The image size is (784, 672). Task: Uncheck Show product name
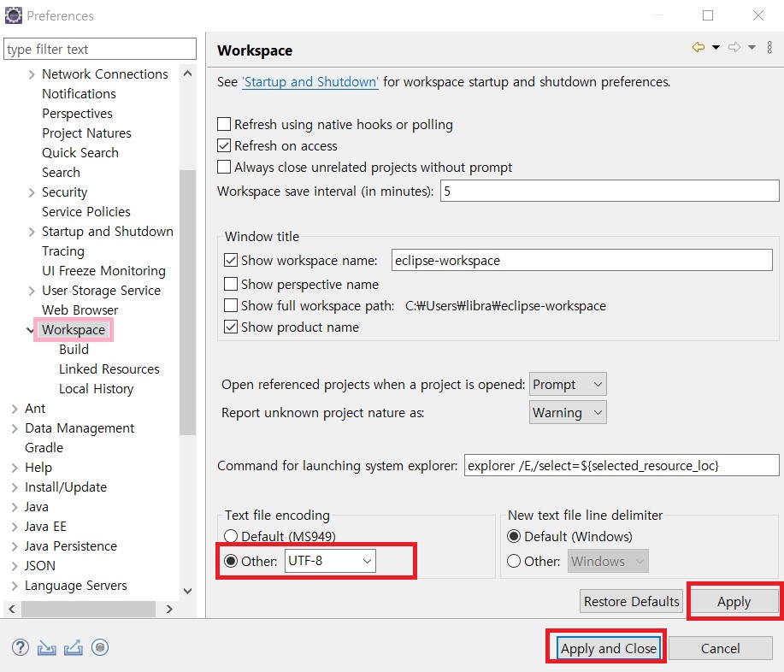click(x=231, y=327)
